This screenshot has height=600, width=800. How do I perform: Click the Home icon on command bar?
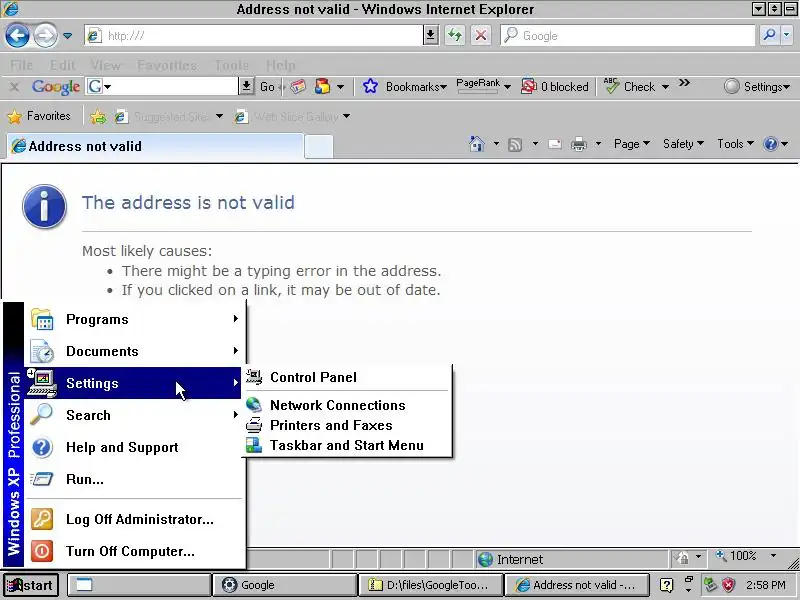477,144
